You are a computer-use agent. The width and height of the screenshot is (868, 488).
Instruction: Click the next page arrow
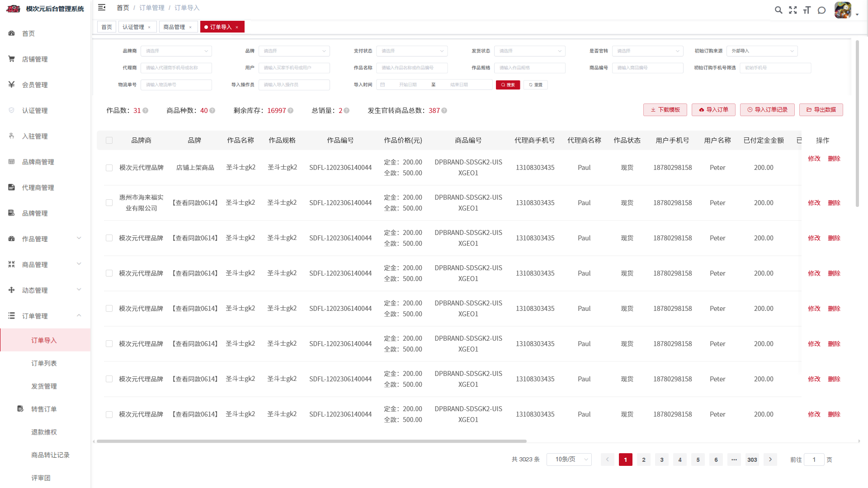click(770, 460)
